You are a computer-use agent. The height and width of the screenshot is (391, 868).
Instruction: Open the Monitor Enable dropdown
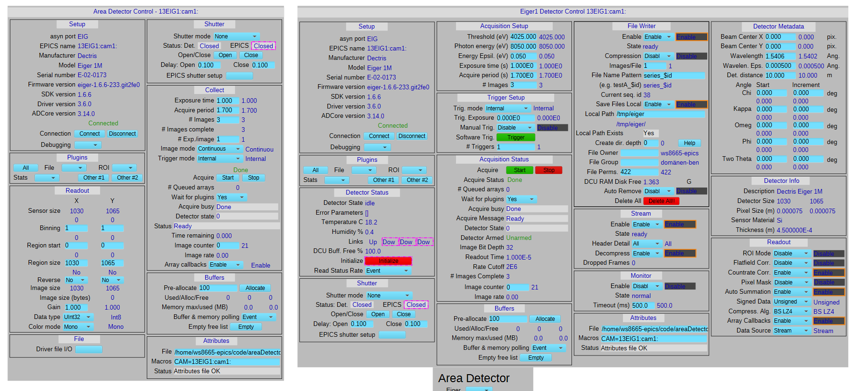(x=646, y=286)
